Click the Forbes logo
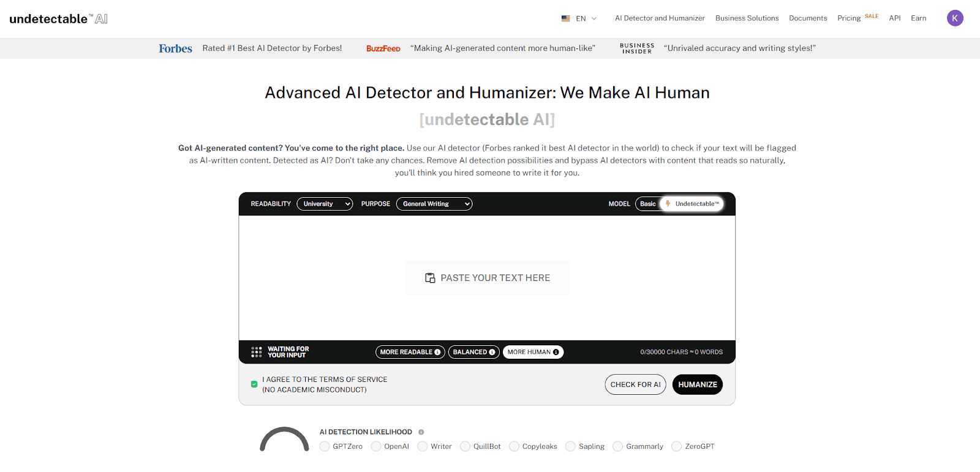980x472 pixels. 175,48
